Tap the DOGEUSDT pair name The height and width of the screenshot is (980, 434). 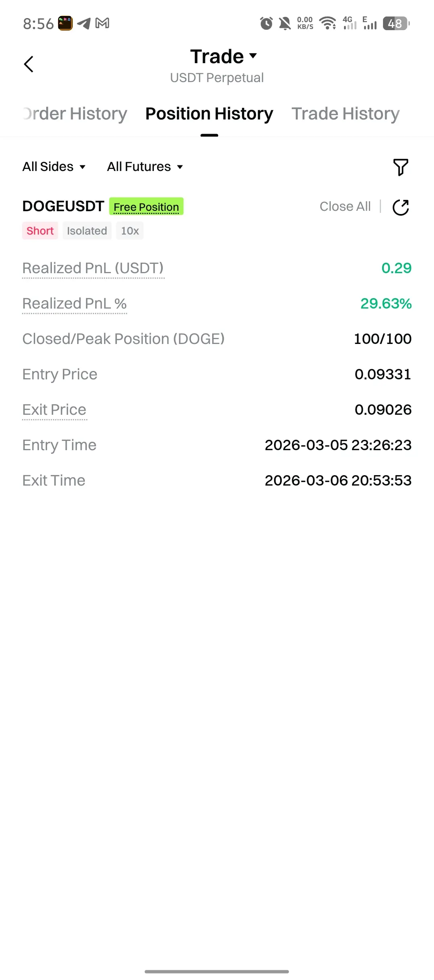pyautogui.click(x=63, y=206)
